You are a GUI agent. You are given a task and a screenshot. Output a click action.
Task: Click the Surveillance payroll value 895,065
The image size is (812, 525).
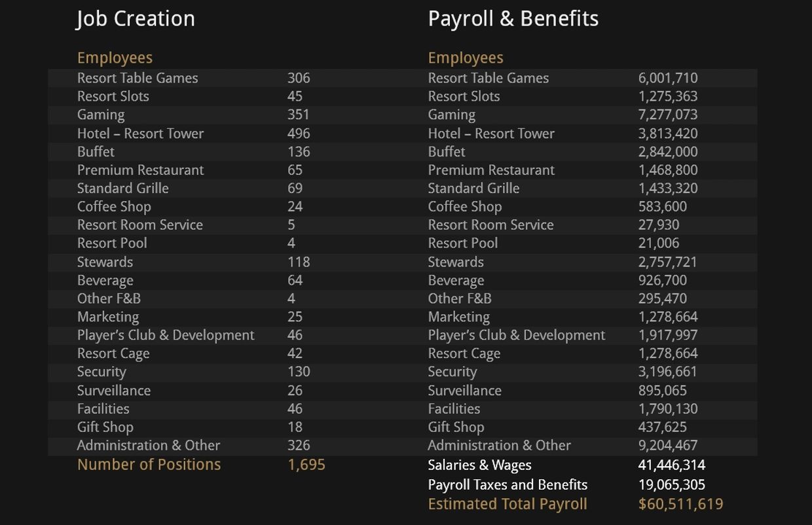662,391
